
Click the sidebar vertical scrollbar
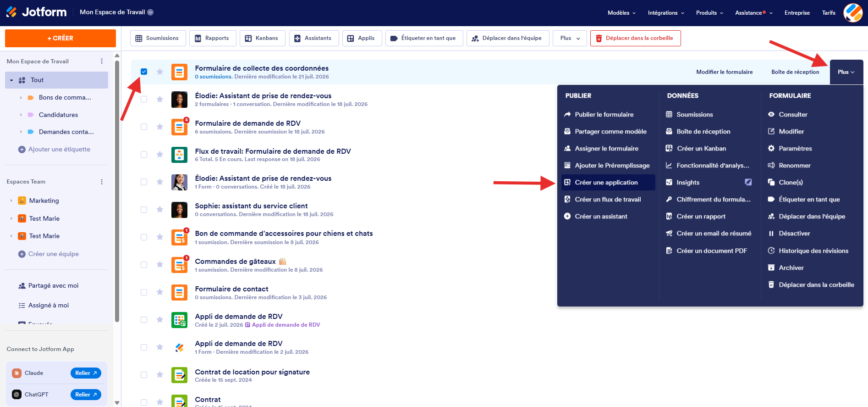tap(117, 190)
